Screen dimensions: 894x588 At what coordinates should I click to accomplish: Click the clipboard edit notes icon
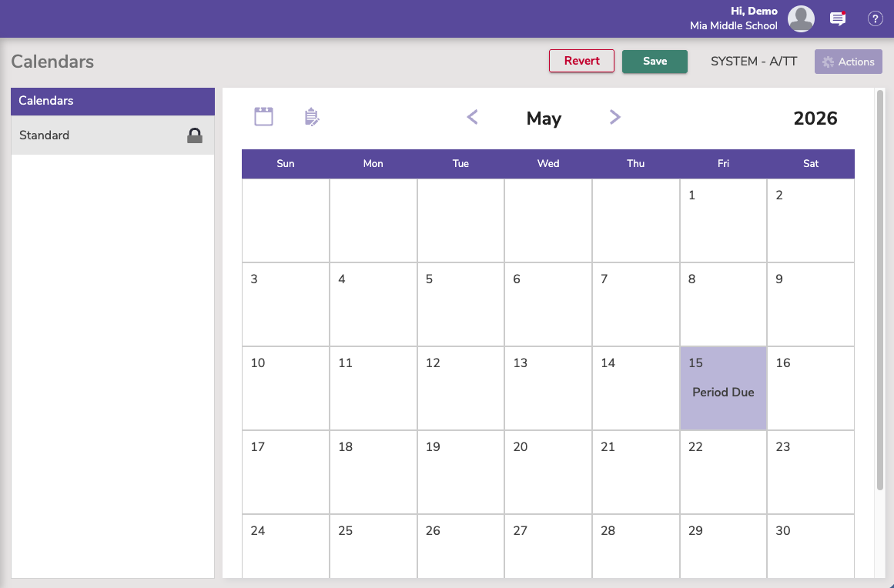tap(312, 117)
